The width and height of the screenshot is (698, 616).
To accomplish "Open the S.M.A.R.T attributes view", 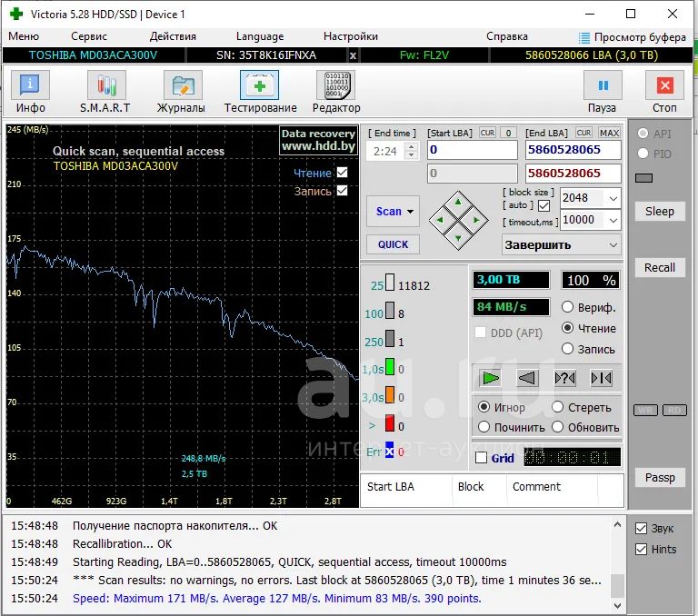I will pos(105,92).
